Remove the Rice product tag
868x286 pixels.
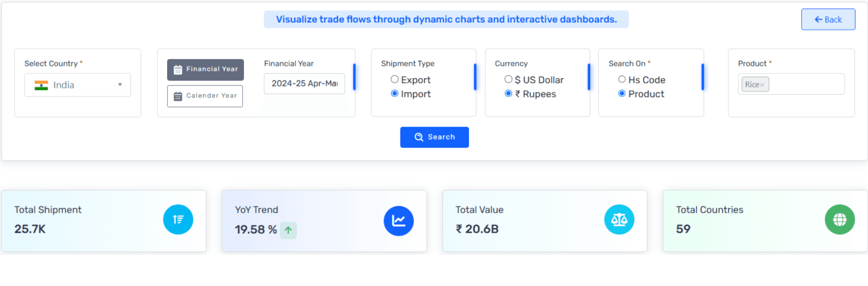(x=763, y=84)
